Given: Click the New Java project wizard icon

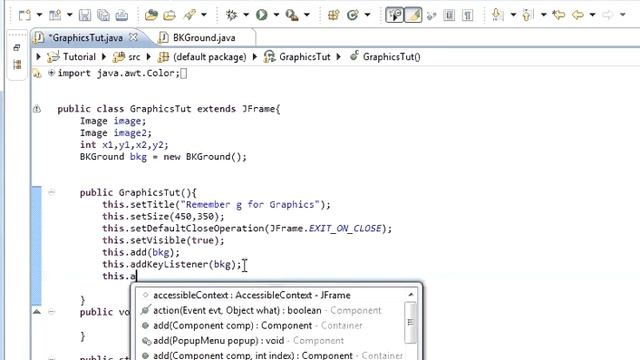Looking at the screenshot, I should coord(55,15).
